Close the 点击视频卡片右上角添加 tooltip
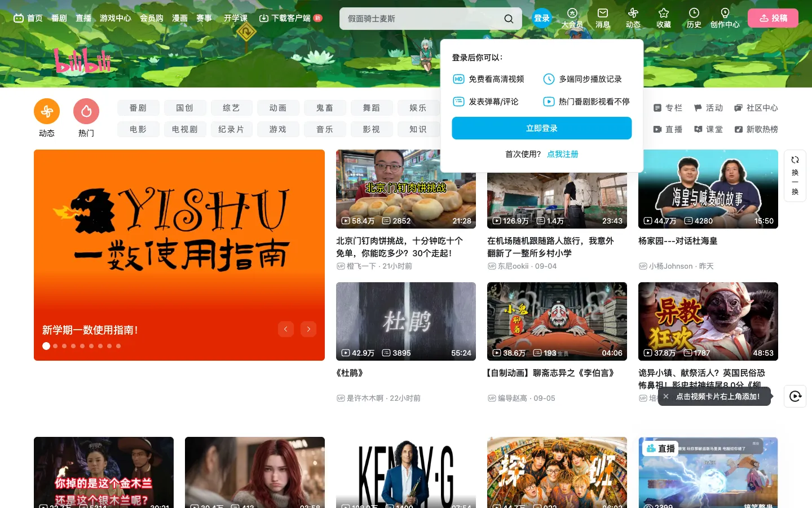 tap(666, 396)
